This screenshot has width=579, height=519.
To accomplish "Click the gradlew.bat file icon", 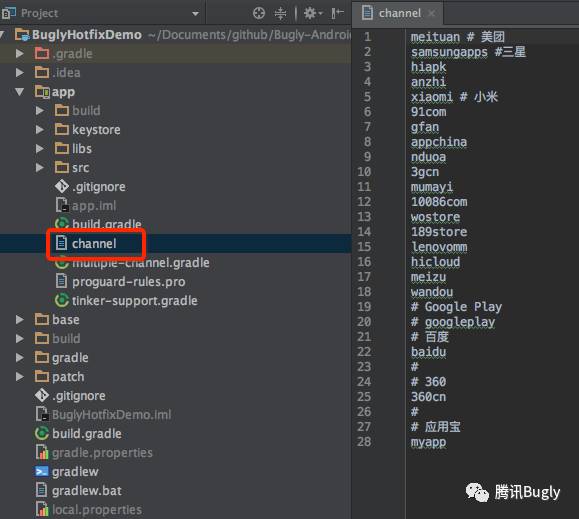I will pyautogui.click(x=41, y=490).
